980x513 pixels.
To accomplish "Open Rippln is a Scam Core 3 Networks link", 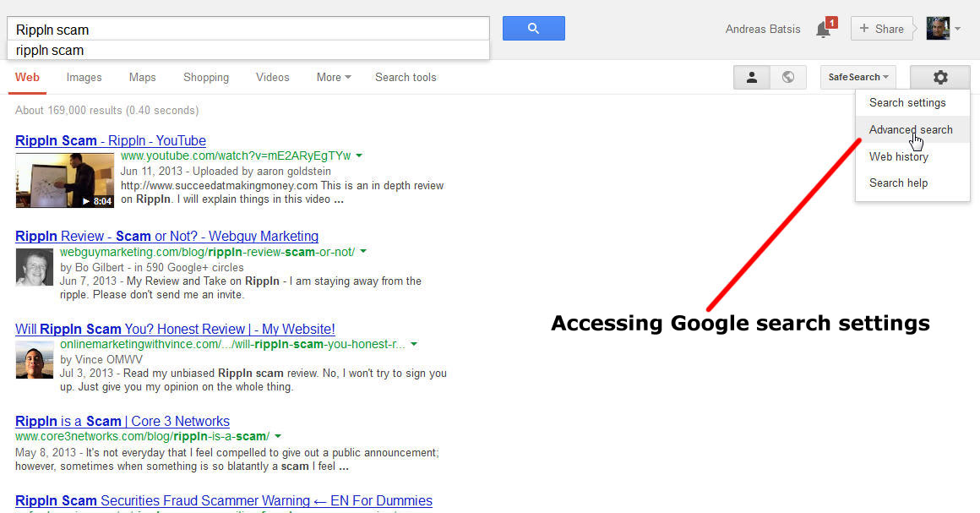I will click(x=122, y=421).
